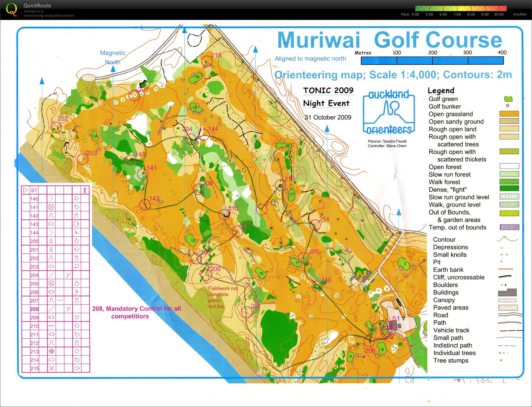This screenshot has width=532, height=407.
Task: Click control circle 210 on the map
Action: pos(224,214)
